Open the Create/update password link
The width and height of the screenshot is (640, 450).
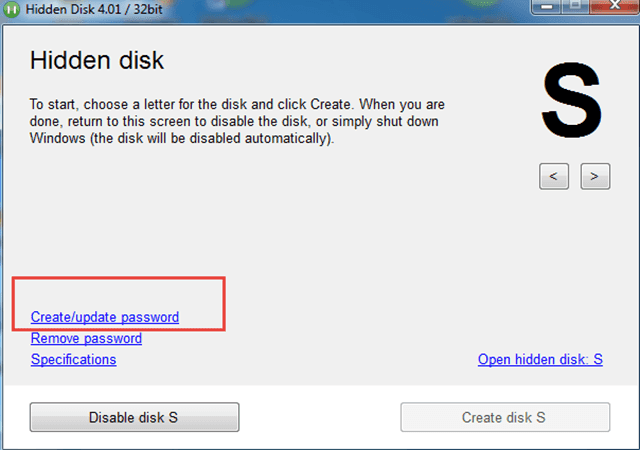(x=105, y=317)
